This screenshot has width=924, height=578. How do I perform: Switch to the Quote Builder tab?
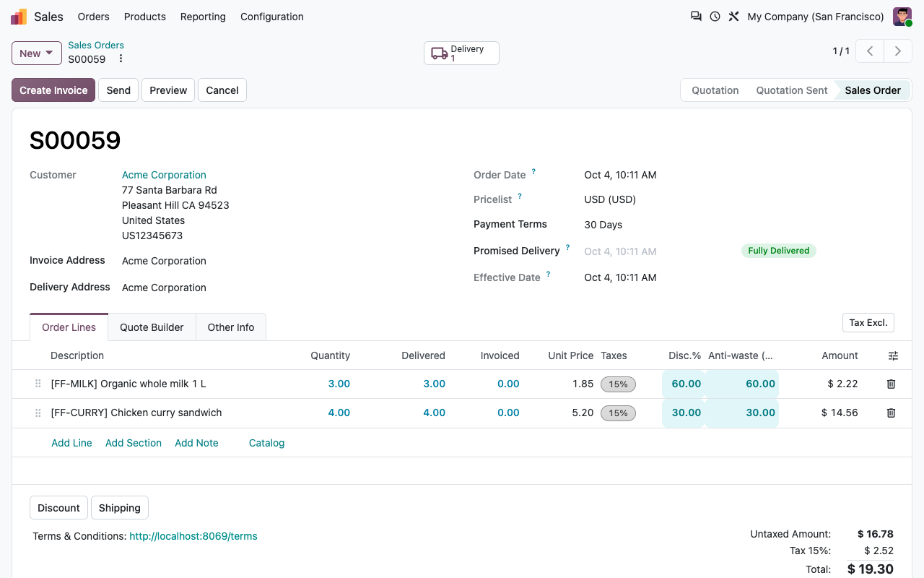(152, 327)
